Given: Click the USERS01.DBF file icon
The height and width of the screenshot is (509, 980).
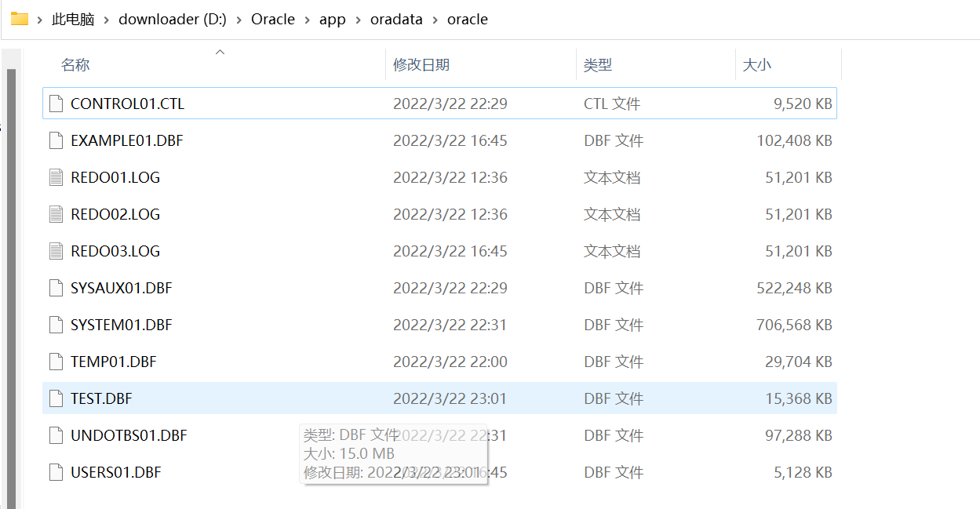Looking at the screenshot, I should point(56,472).
